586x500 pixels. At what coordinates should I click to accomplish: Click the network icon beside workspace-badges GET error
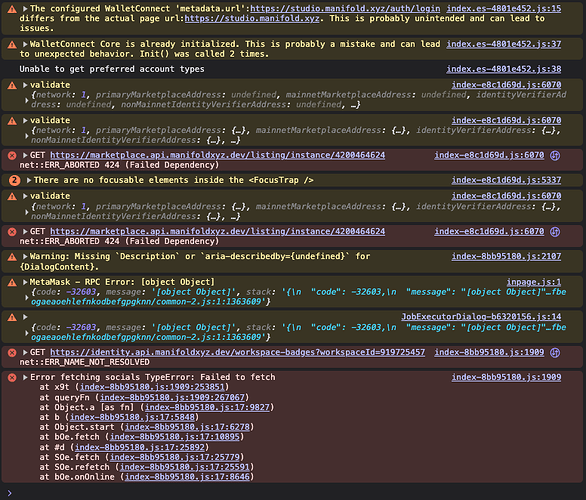click(555, 352)
